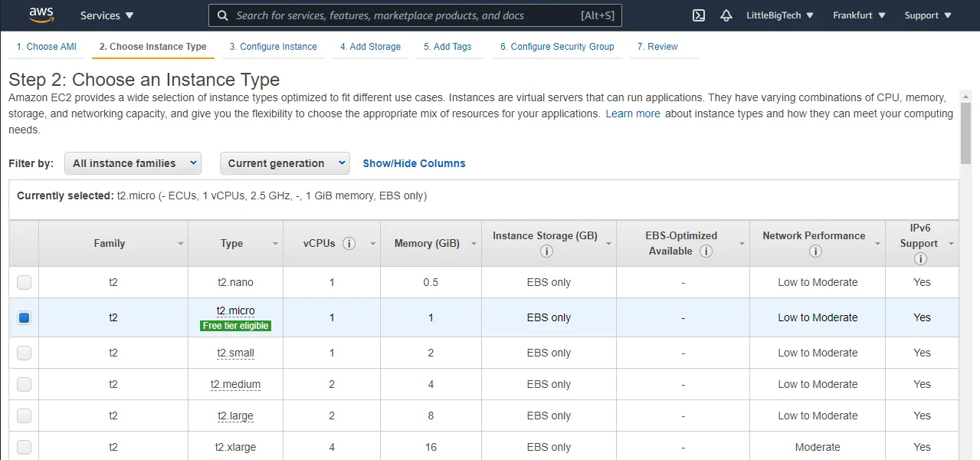Screen dimensions: 980x460
Task: Open the Support menu
Action: tap(926, 15)
